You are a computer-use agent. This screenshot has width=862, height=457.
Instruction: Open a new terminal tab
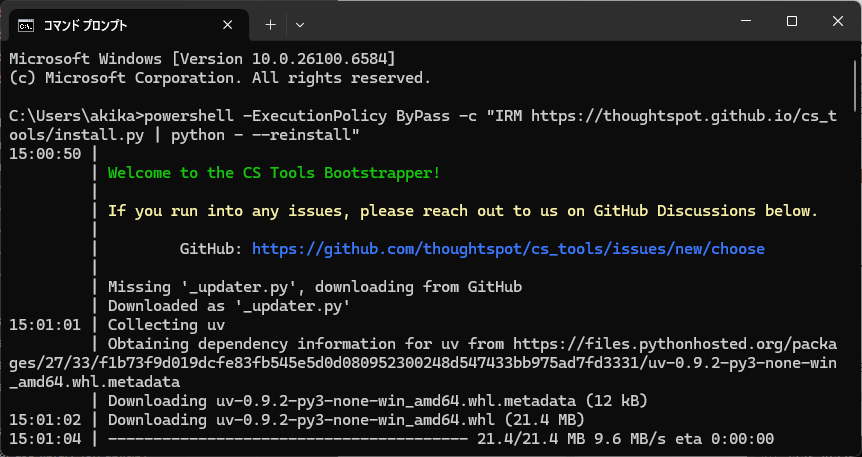pos(270,23)
